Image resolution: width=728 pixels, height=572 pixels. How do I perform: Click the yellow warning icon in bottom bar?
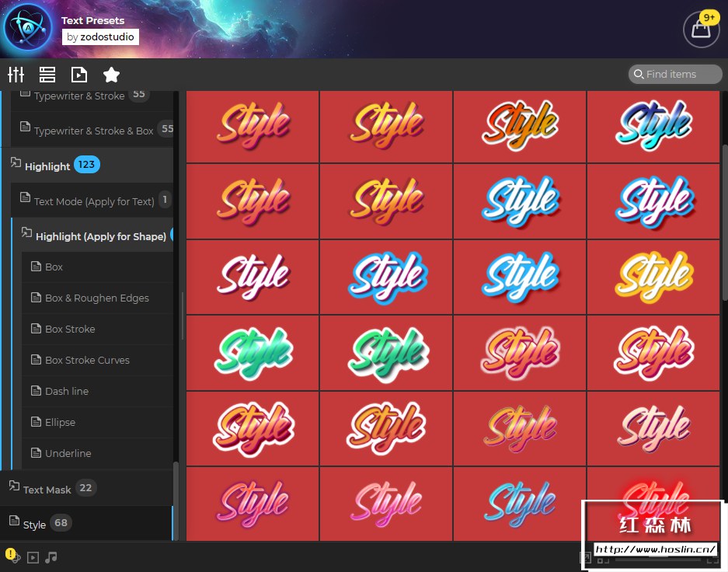click(x=10, y=554)
